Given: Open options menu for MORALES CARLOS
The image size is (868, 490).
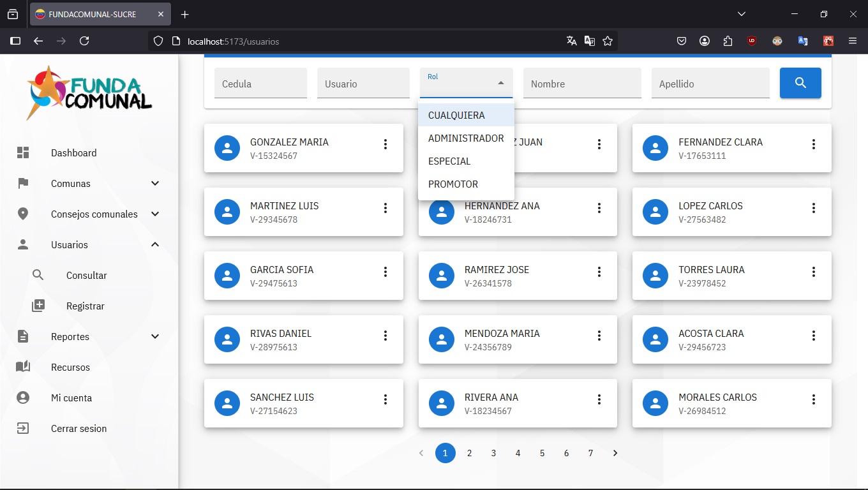Looking at the screenshot, I should pyautogui.click(x=814, y=399).
